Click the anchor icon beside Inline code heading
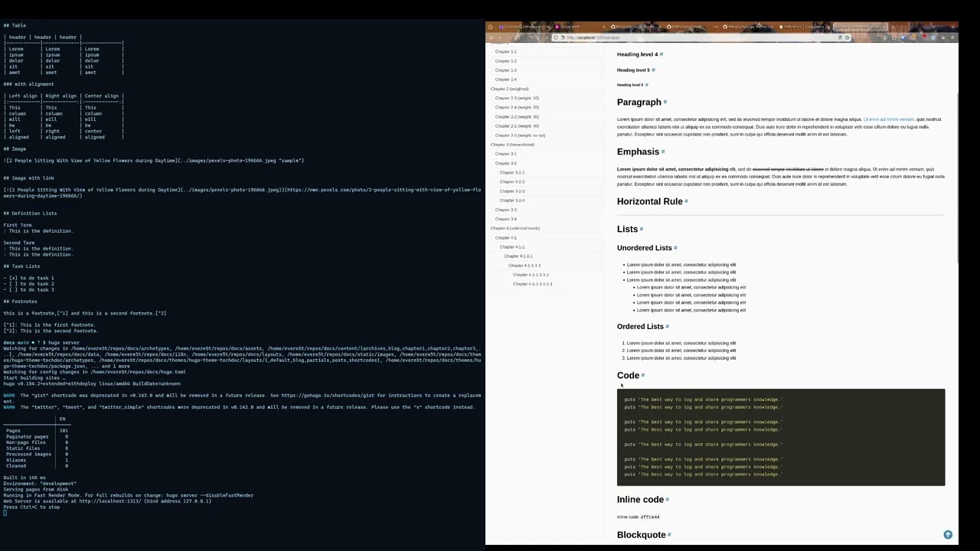 point(668,500)
